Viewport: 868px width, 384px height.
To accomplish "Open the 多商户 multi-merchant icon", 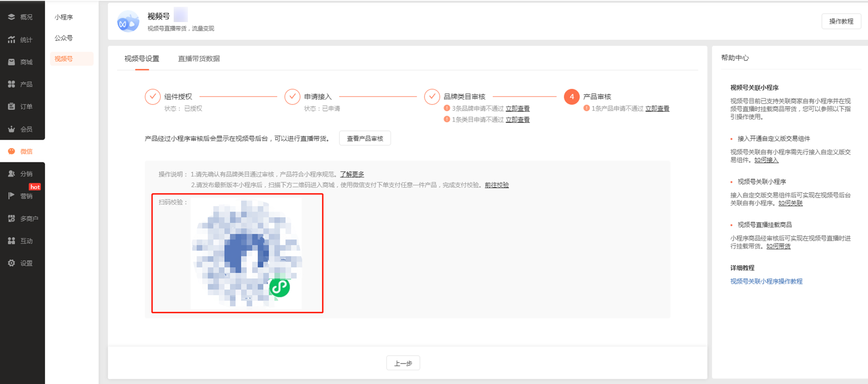I will (11, 219).
